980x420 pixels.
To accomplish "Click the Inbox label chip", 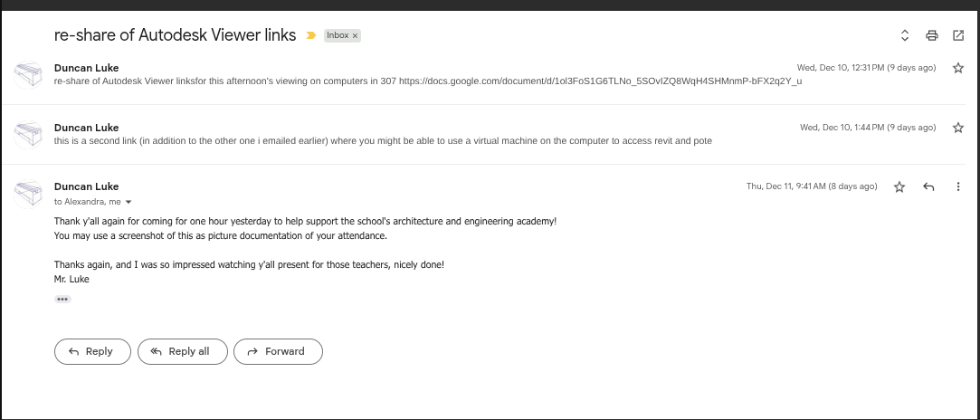I will click(x=337, y=36).
